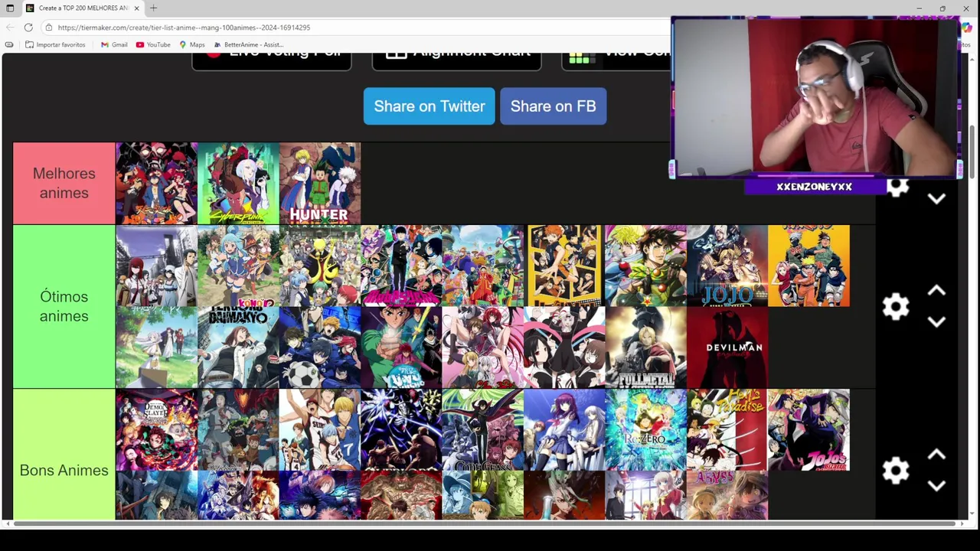Select the Fullmetal poster
Image resolution: width=980 pixels, height=551 pixels.
point(645,347)
